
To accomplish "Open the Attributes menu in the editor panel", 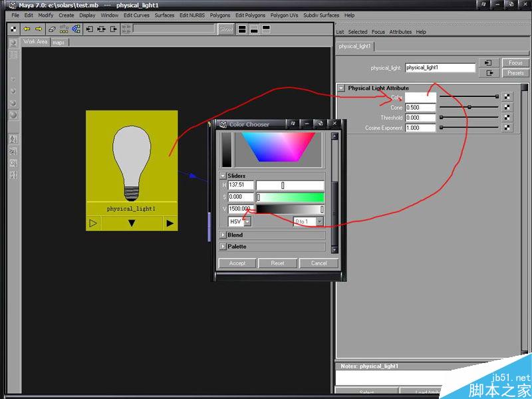I will 400,31.
